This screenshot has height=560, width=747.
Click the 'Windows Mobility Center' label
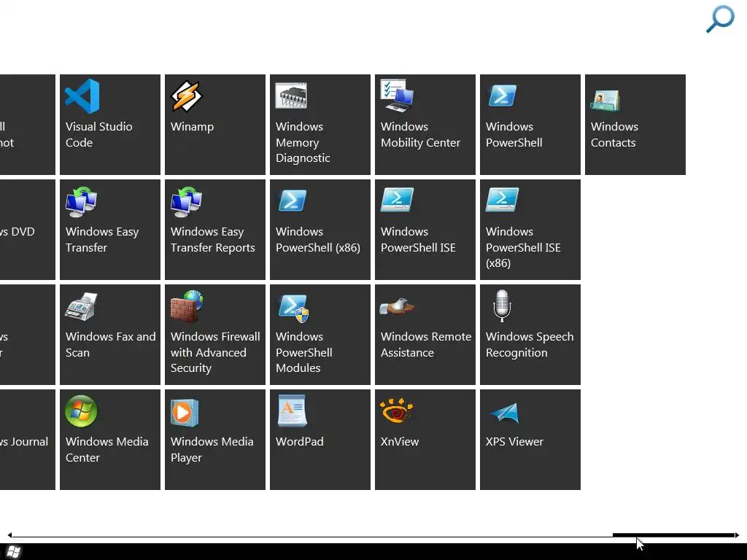click(420, 134)
